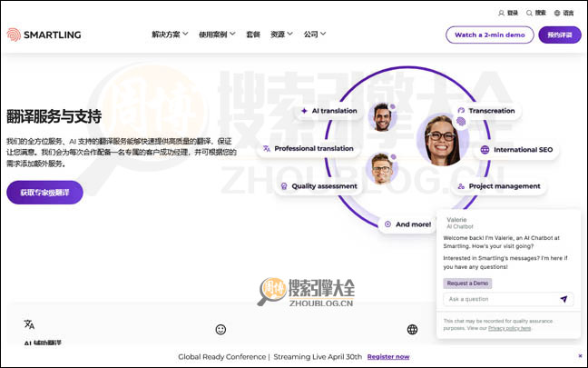
Task: Click the plus icon beside And more!
Action: (387, 224)
